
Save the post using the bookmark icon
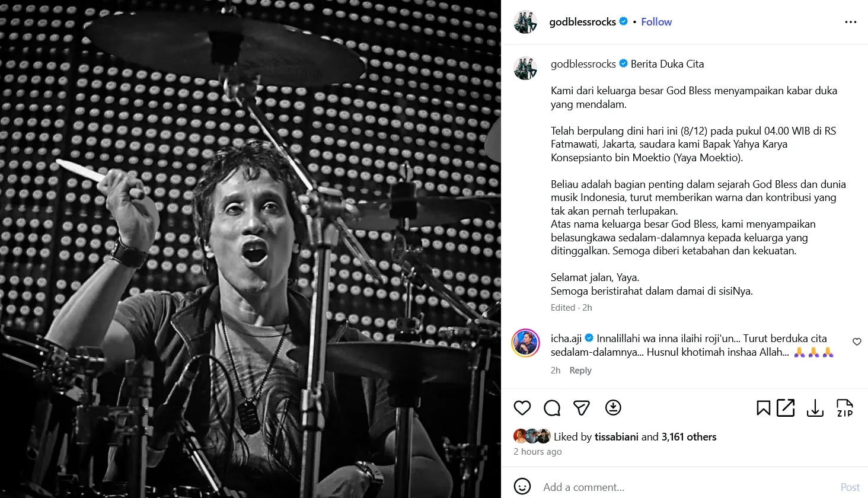point(763,408)
